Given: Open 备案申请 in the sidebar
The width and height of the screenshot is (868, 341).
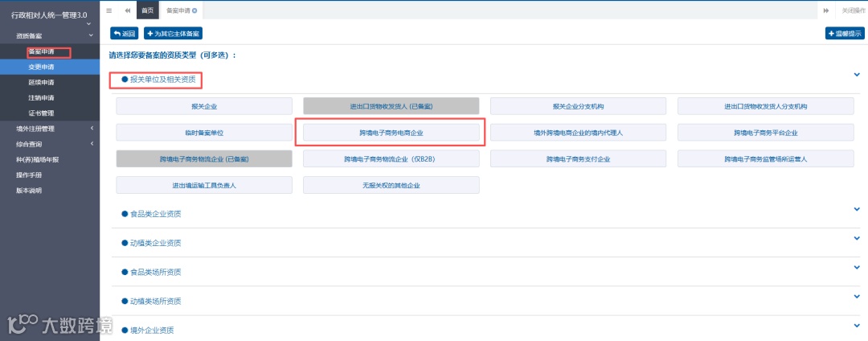Looking at the screenshot, I should 50,52.
